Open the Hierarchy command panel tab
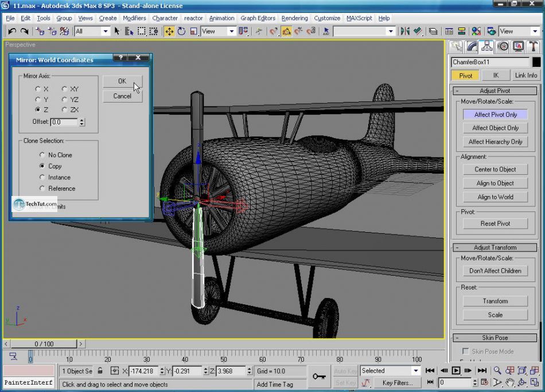 coord(486,46)
